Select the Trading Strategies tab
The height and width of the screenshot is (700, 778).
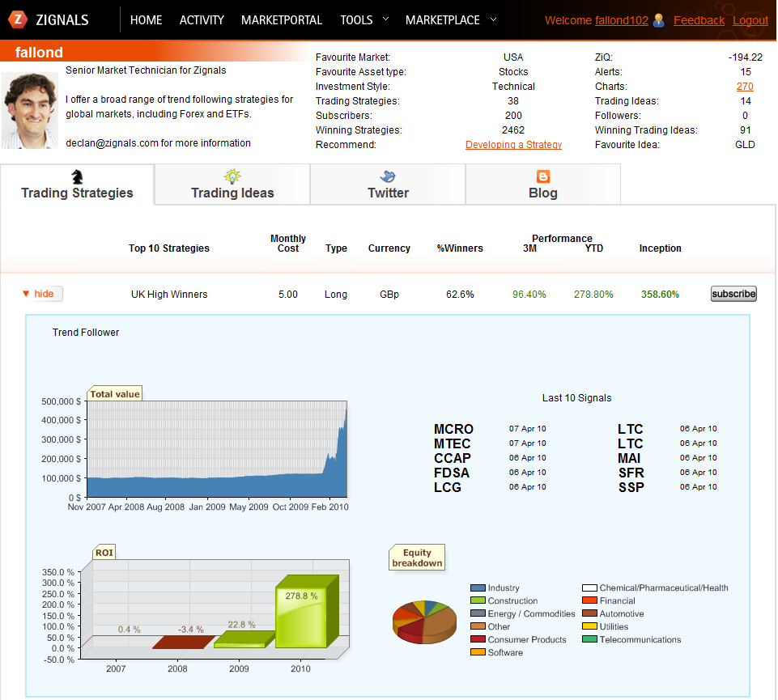click(77, 185)
